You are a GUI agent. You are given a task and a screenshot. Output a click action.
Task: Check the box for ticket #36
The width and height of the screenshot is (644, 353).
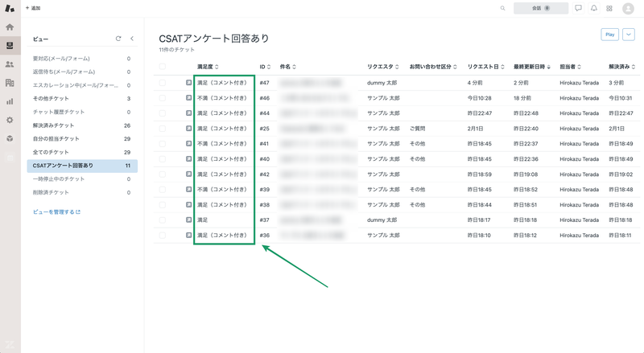[x=163, y=236]
